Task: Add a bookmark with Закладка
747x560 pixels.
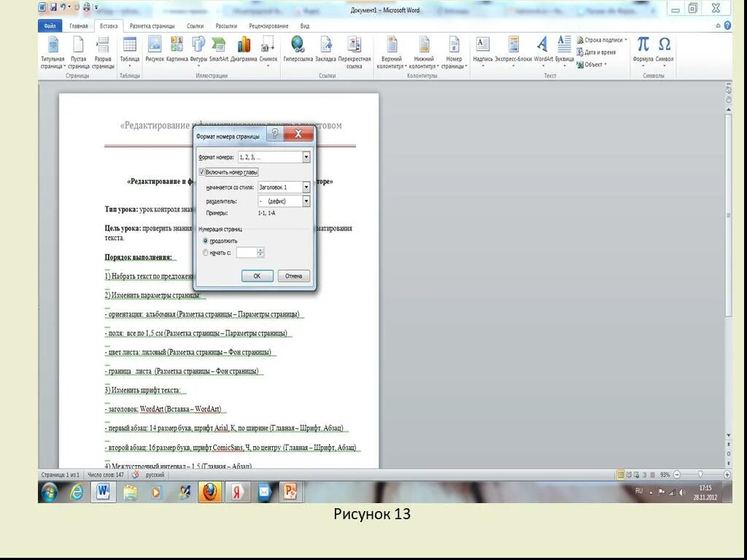Action: [x=326, y=49]
